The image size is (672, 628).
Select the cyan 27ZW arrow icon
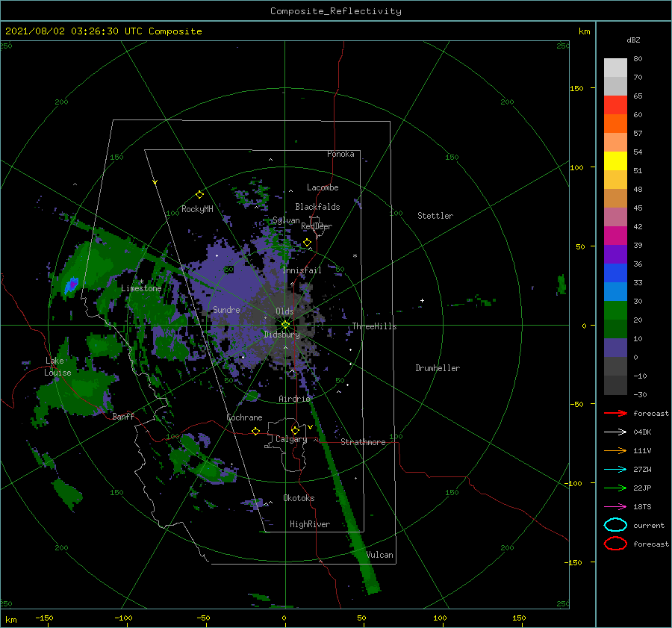pos(615,470)
